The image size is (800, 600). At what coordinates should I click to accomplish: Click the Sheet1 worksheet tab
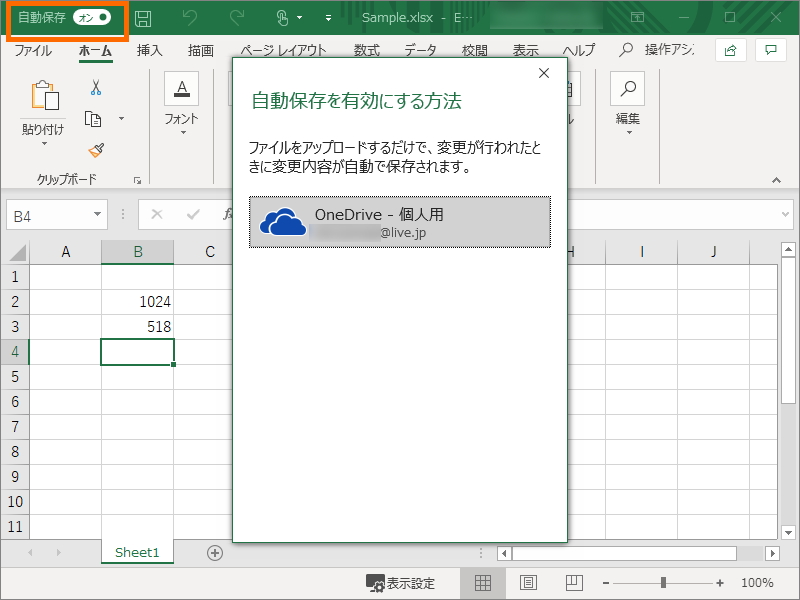[137, 550]
